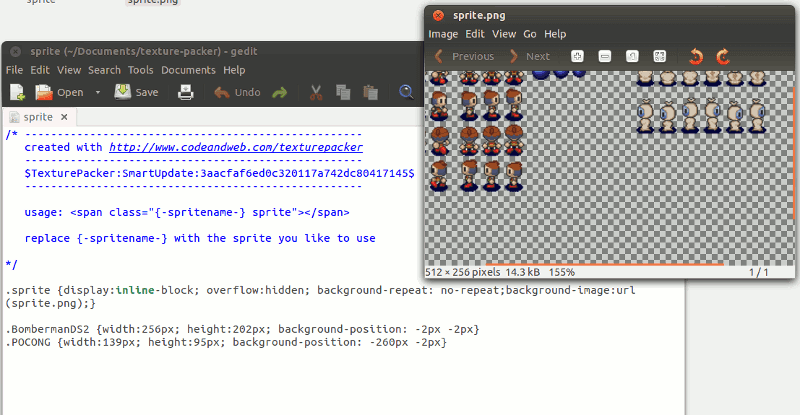Click the SmartUpdate hash comment line
800x415 pixels.
pyautogui.click(x=219, y=174)
